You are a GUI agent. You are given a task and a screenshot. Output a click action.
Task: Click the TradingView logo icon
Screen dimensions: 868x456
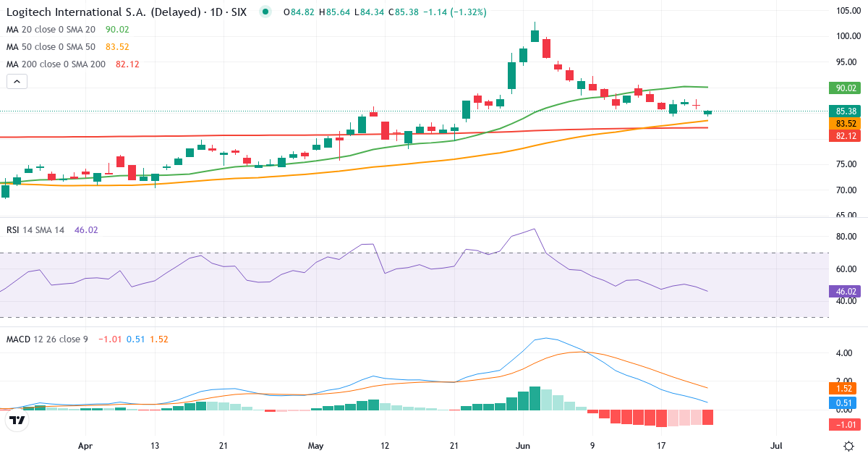tap(17, 420)
